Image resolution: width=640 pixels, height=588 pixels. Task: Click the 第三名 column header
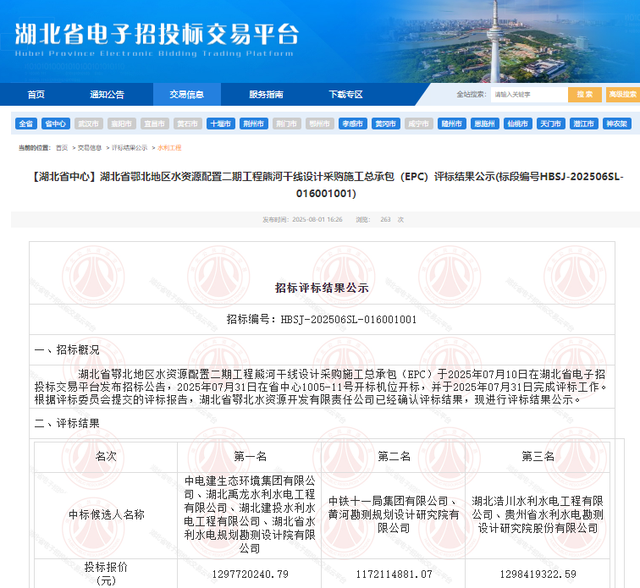(538, 456)
